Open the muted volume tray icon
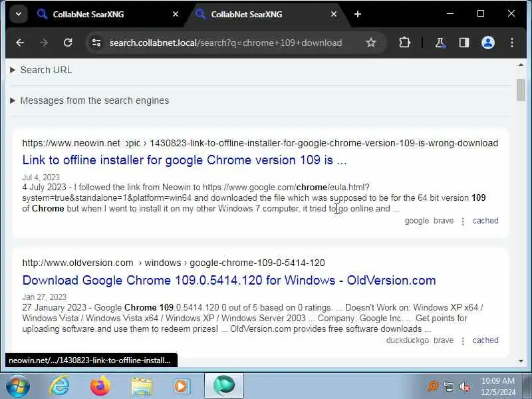Screen dimensions: 532x399 (x=465, y=386)
